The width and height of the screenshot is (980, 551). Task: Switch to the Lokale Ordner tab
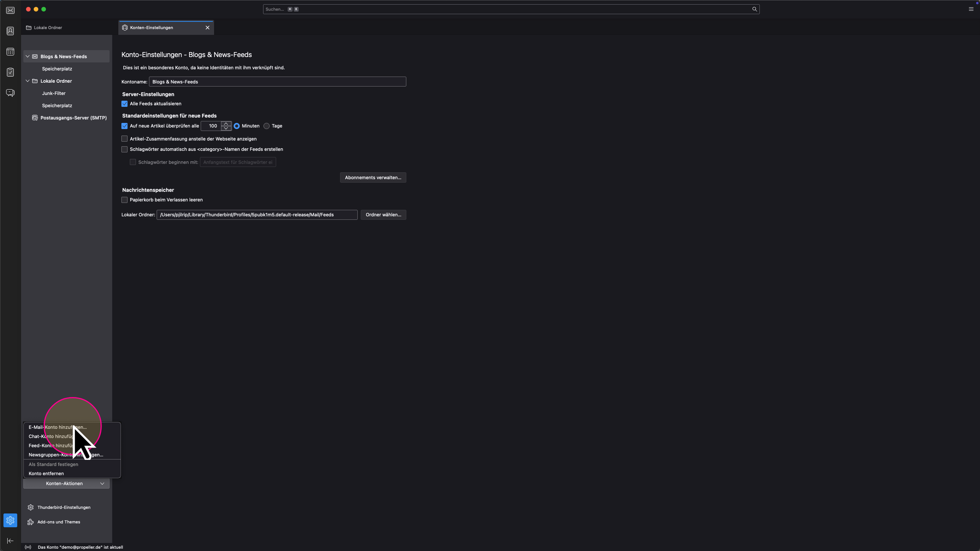pos(48,28)
